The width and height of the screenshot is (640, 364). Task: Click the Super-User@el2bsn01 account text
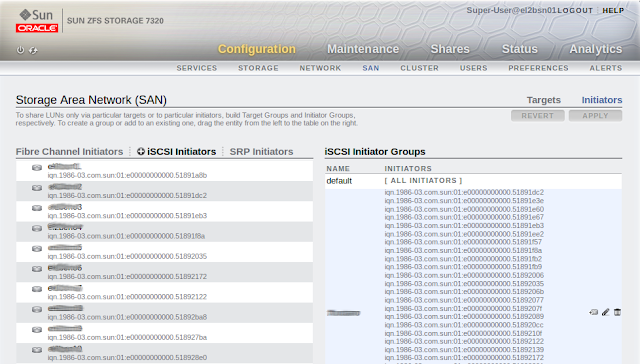(512, 11)
